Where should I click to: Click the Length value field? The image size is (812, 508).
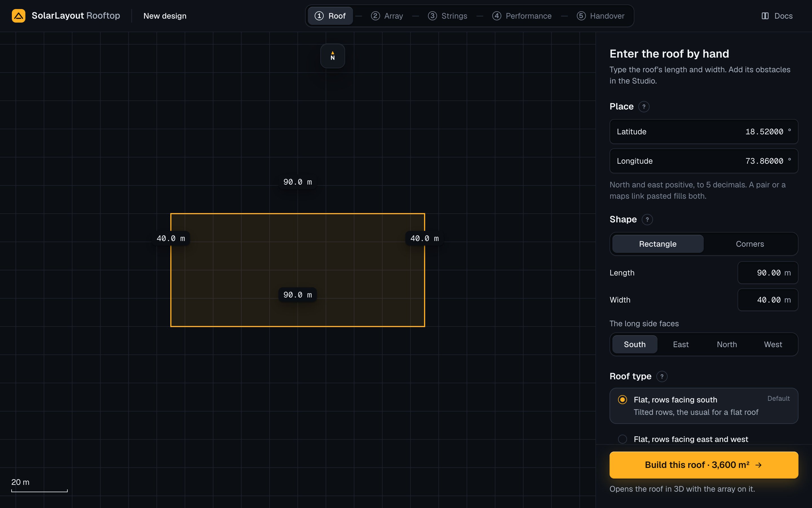pos(768,273)
